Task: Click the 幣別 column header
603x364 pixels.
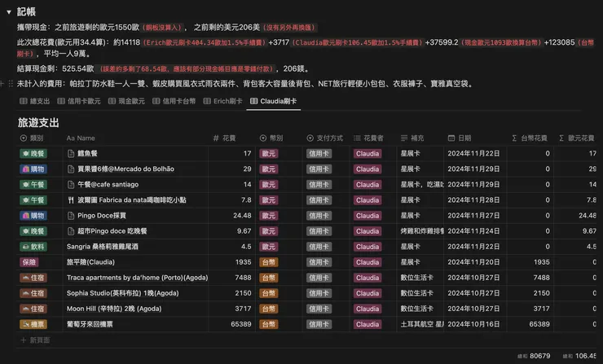Action: pyautogui.click(x=271, y=138)
